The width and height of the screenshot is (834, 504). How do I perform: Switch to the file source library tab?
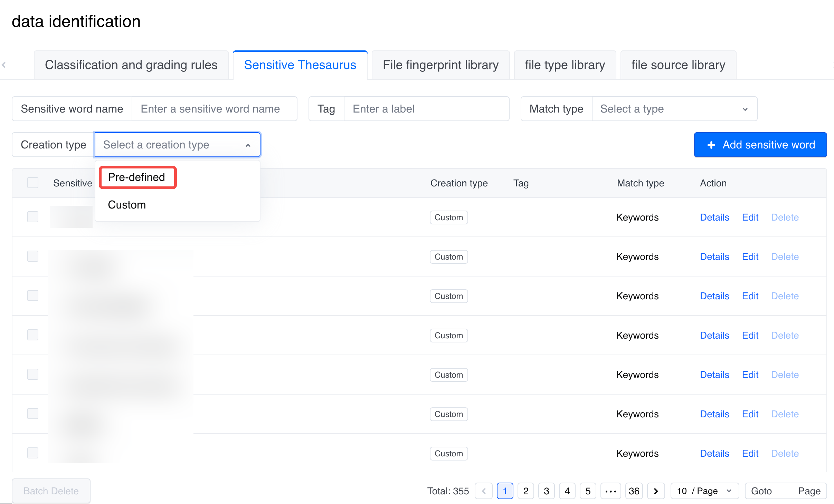[678, 65]
